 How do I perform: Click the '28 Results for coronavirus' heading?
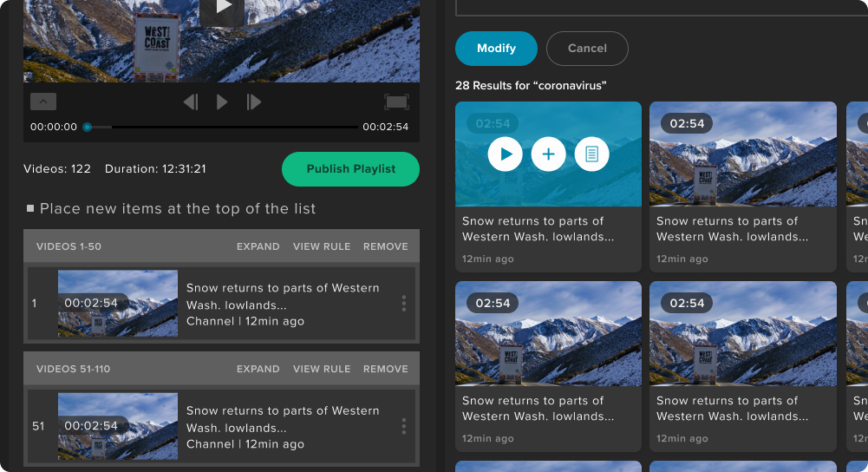(531, 85)
